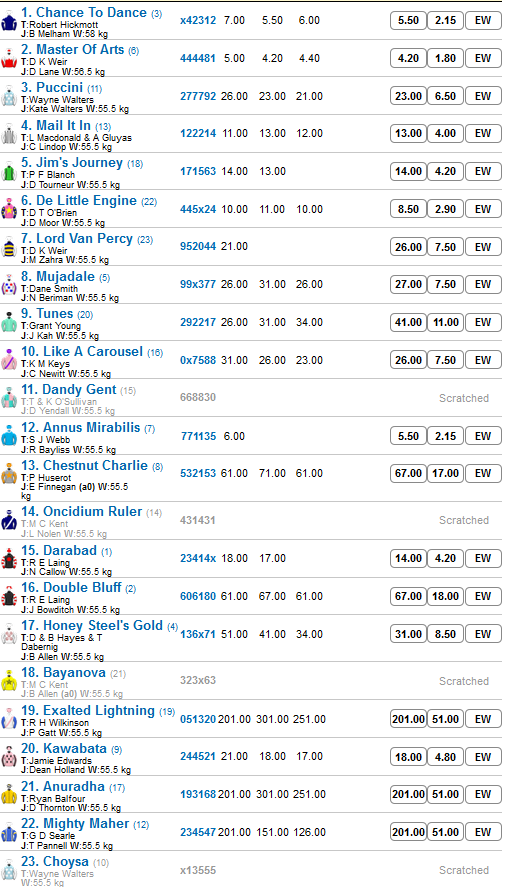Click Master Of Arts red silks icon
Image resolution: width=507 pixels, height=887 pixels.
pos(9,59)
